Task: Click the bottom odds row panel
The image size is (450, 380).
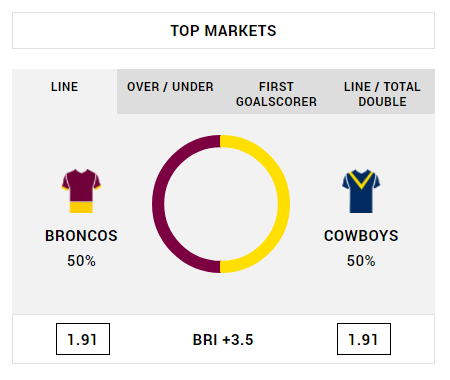Action: (223, 339)
